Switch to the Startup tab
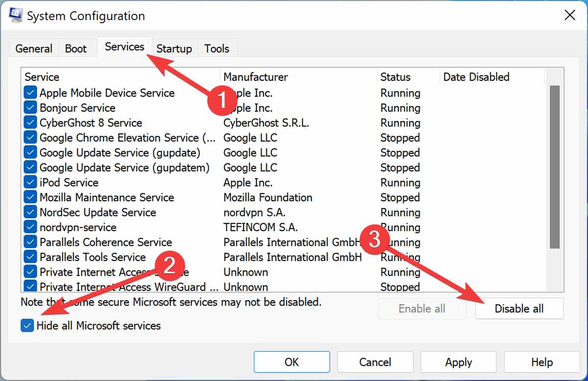Image resolution: width=588 pixels, height=381 pixels. pyautogui.click(x=174, y=48)
